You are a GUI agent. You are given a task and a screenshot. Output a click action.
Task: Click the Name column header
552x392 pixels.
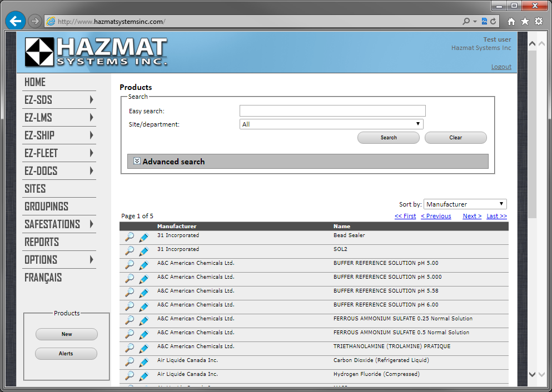[x=342, y=226]
